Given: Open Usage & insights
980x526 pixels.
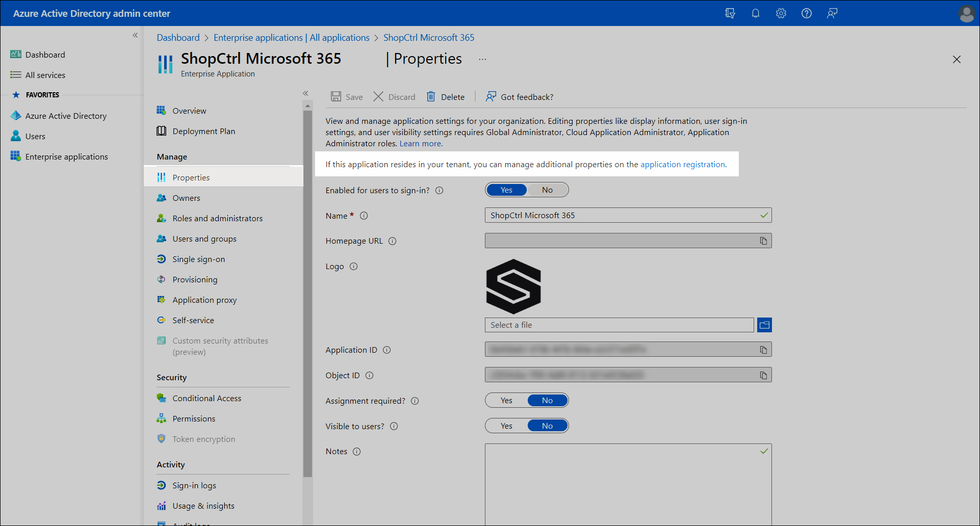Looking at the screenshot, I should (203, 506).
